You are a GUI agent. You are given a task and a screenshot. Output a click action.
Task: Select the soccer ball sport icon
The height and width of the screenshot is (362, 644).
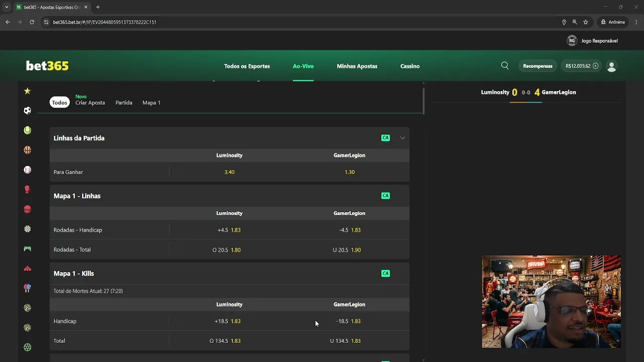click(27, 111)
